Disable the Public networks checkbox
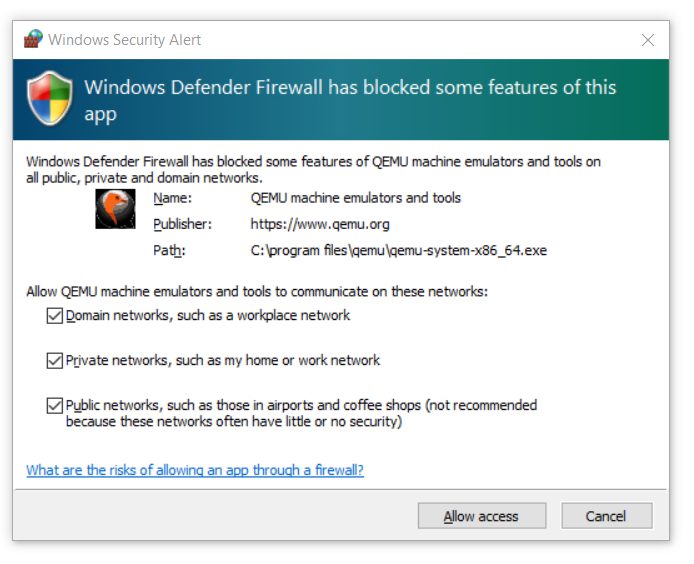This screenshot has height=564, width=694. (x=54, y=406)
